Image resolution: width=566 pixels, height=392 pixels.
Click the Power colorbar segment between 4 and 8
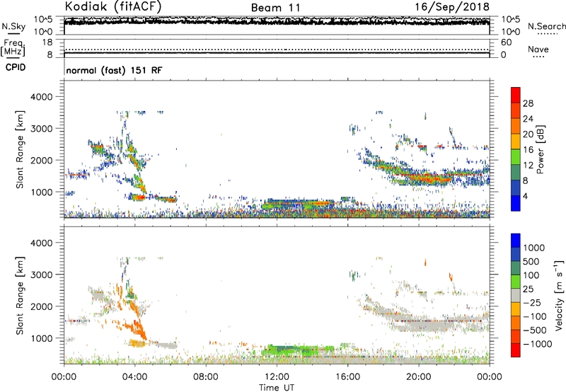click(516, 188)
